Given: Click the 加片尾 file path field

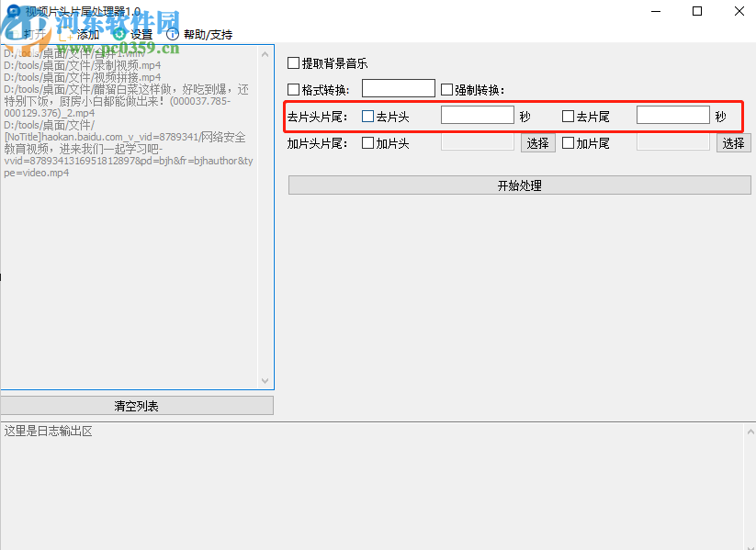Looking at the screenshot, I should click(x=673, y=141).
